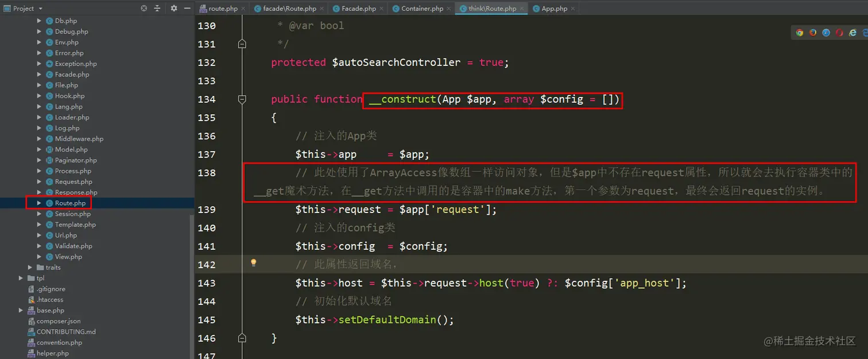Click setDefaultDomain call on line 145
This screenshot has width=868, height=359.
click(387, 319)
